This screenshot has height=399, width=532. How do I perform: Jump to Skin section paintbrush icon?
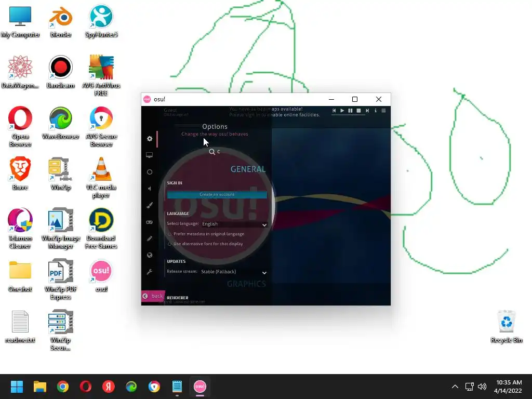150,205
